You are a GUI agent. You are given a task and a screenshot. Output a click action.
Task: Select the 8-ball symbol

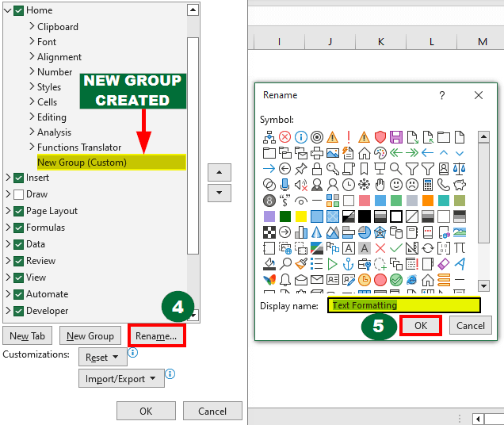[x=269, y=201]
